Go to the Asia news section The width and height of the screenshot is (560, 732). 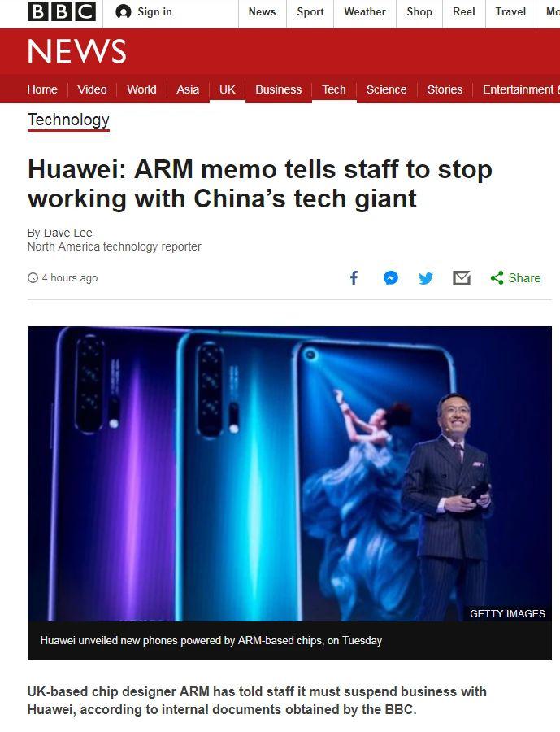[188, 89]
